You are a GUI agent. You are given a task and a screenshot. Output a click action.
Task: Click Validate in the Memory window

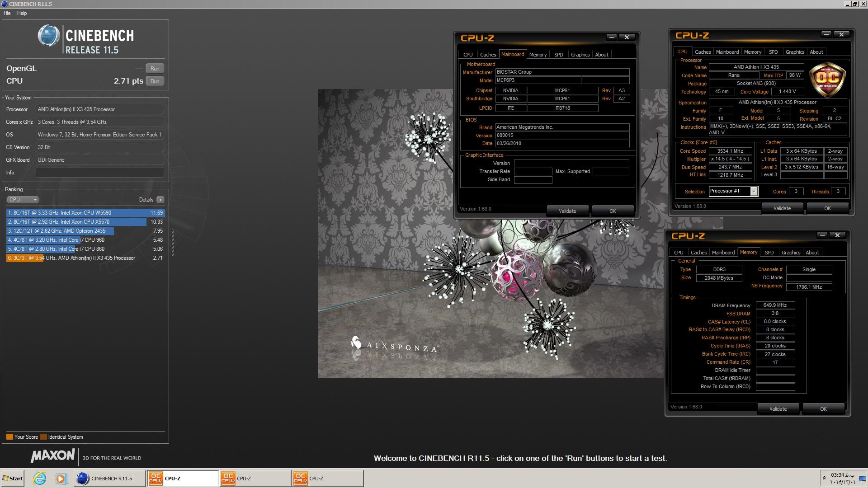point(778,409)
